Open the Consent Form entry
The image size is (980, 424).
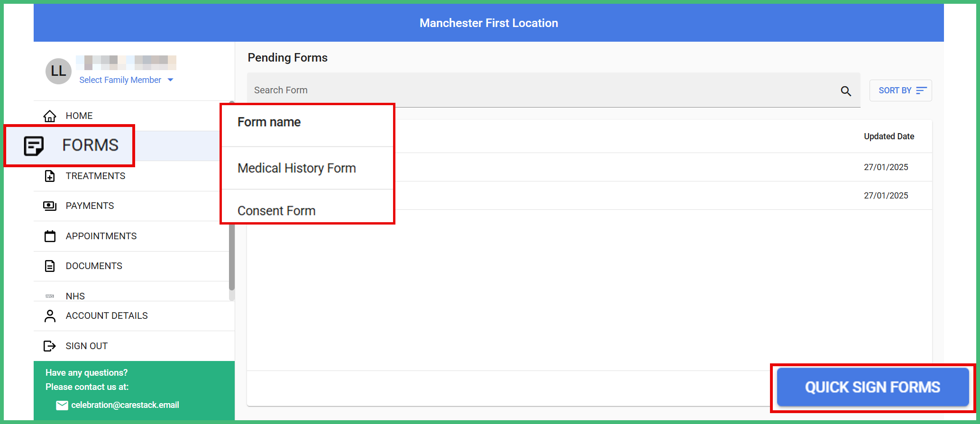pyautogui.click(x=276, y=210)
